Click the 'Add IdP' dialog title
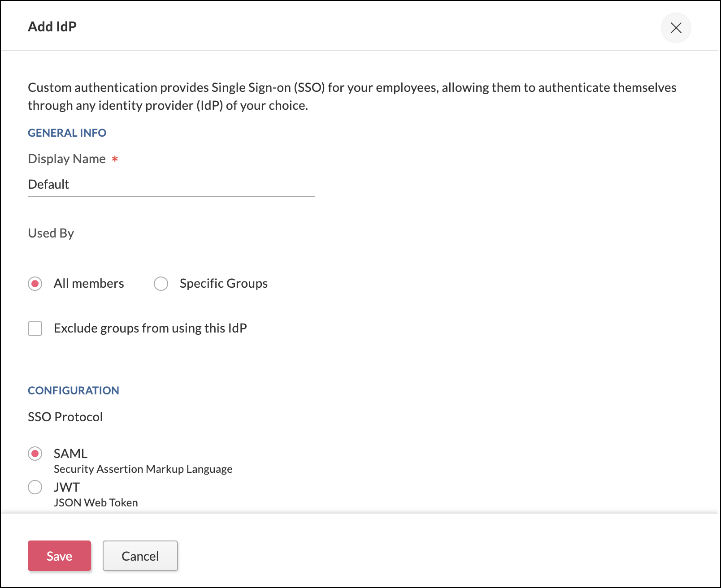This screenshot has width=721, height=588. click(x=52, y=27)
